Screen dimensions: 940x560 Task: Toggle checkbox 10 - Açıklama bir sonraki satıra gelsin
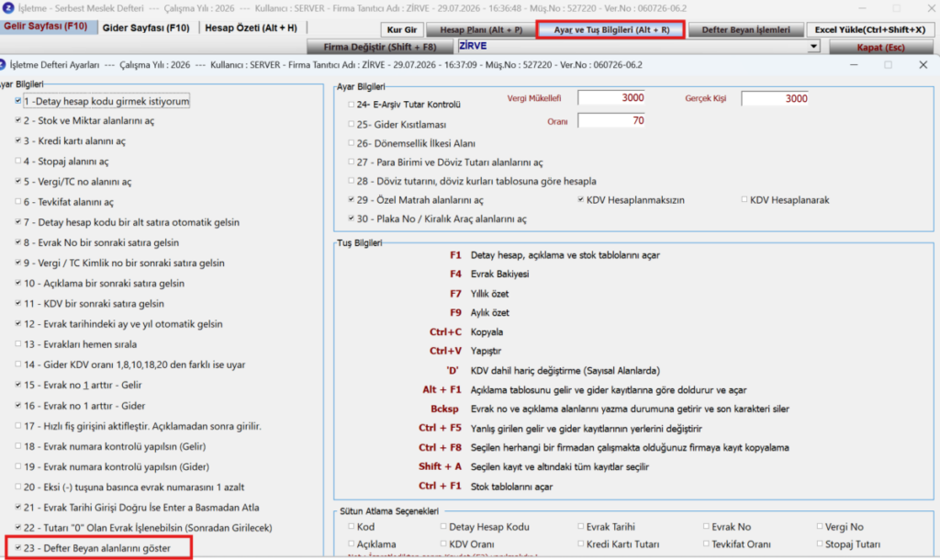pos(18,283)
